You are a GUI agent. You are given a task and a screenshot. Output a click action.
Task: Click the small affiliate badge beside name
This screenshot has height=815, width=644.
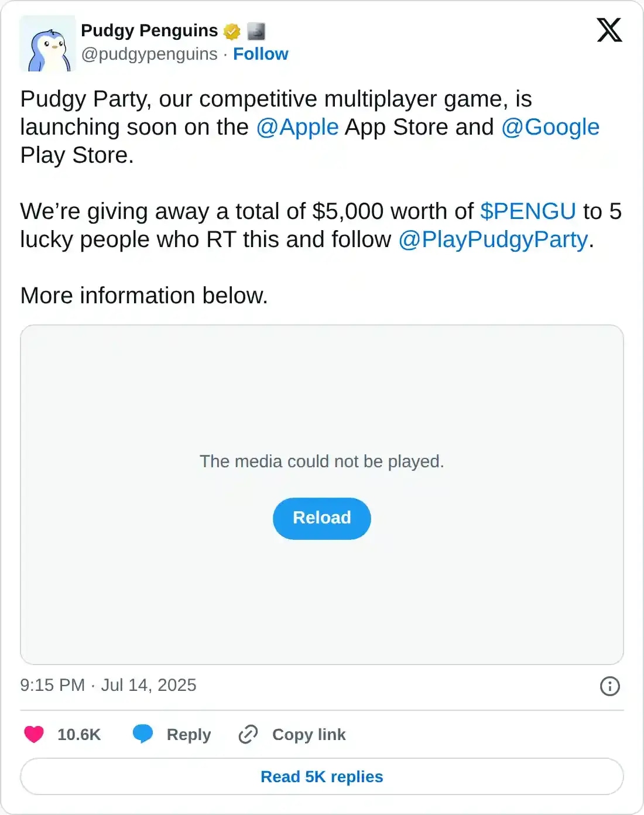coord(256,31)
